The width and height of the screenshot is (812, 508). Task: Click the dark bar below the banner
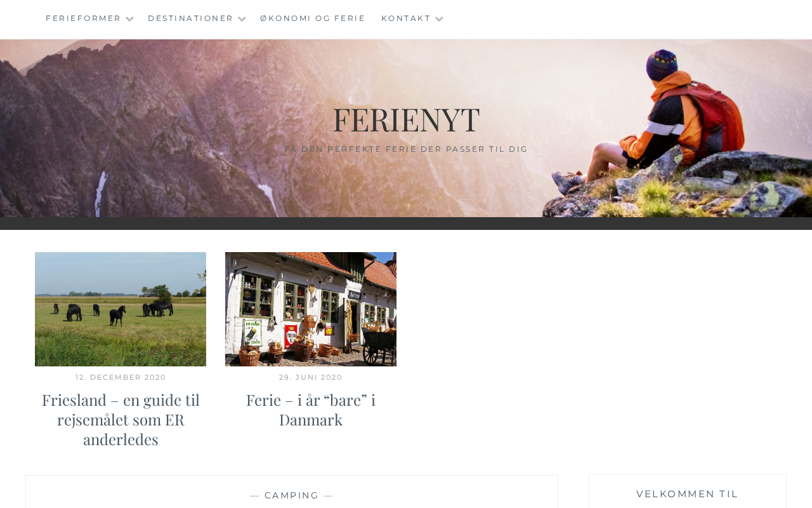point(406,224)
